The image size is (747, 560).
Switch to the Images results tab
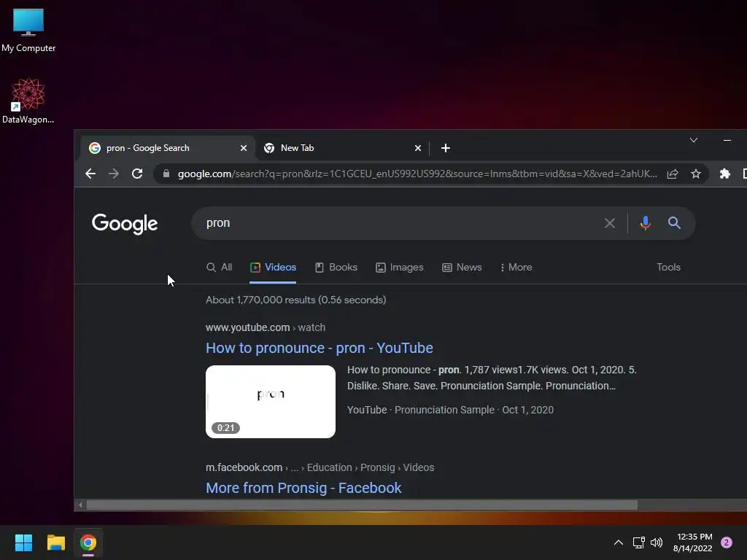[399, 267]
